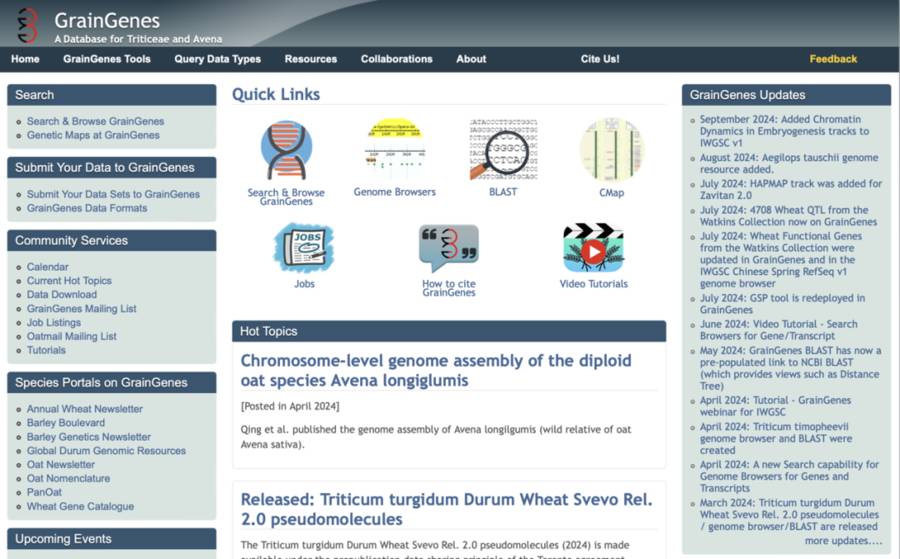The width and height of the screenshot is (900, 559).
Task: Open Oatmail Mailing List link
Action: coord(71,336)
